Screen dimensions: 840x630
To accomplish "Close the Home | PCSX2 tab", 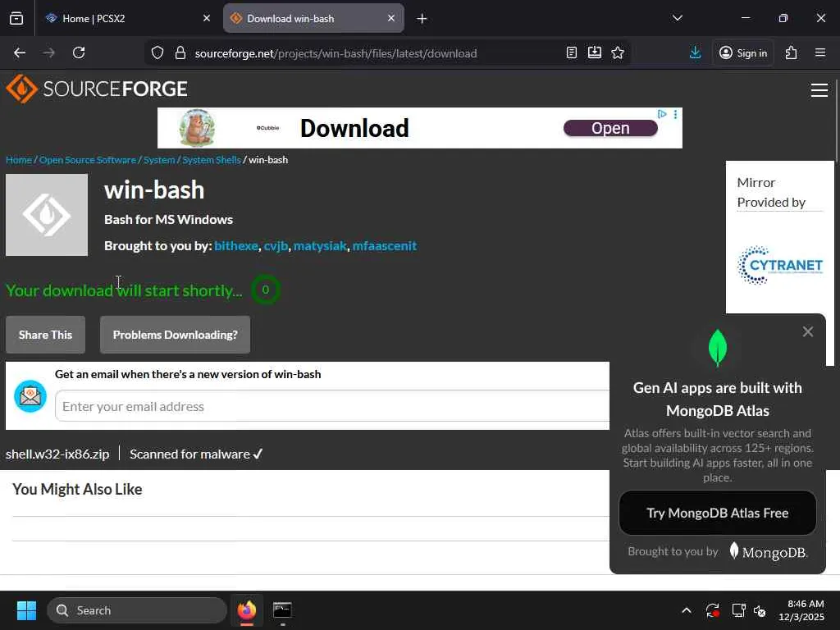I will [x=207, y=19].
